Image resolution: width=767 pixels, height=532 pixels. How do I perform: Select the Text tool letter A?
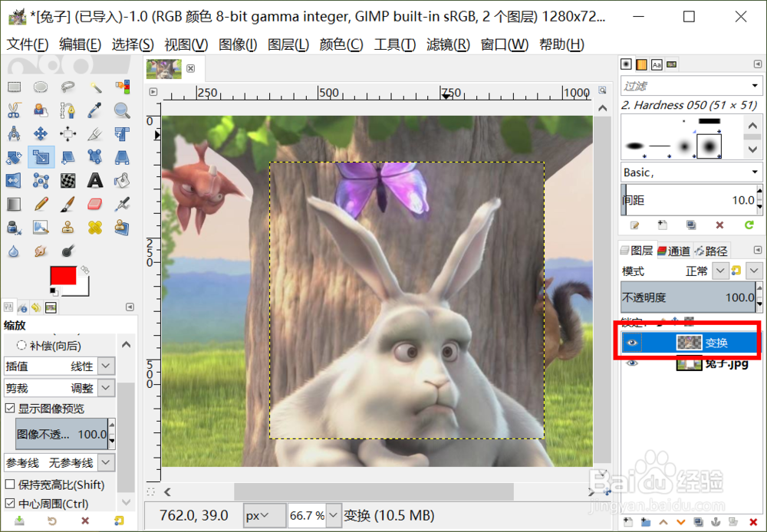tap(95, 180)
